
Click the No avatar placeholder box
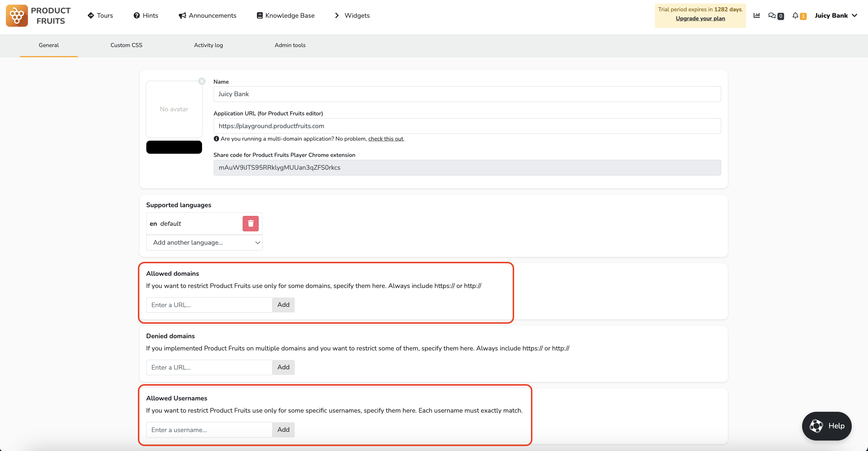pos(174,109)
